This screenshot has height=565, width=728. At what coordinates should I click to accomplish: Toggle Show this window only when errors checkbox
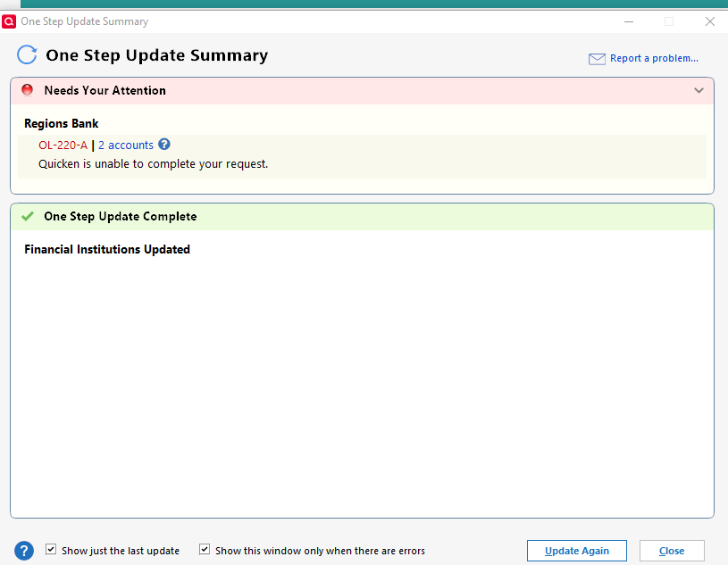pos(205,550)
